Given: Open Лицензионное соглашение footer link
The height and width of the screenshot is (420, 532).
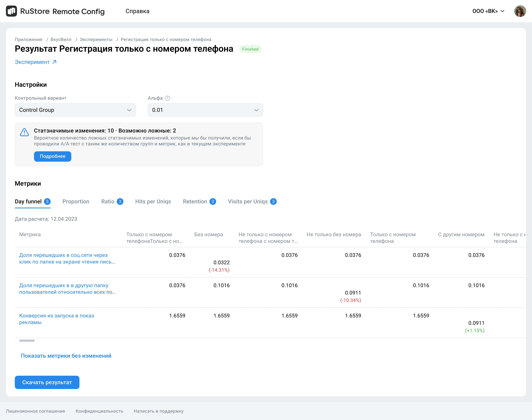Looking at the screenshot, I should point(35,411).
